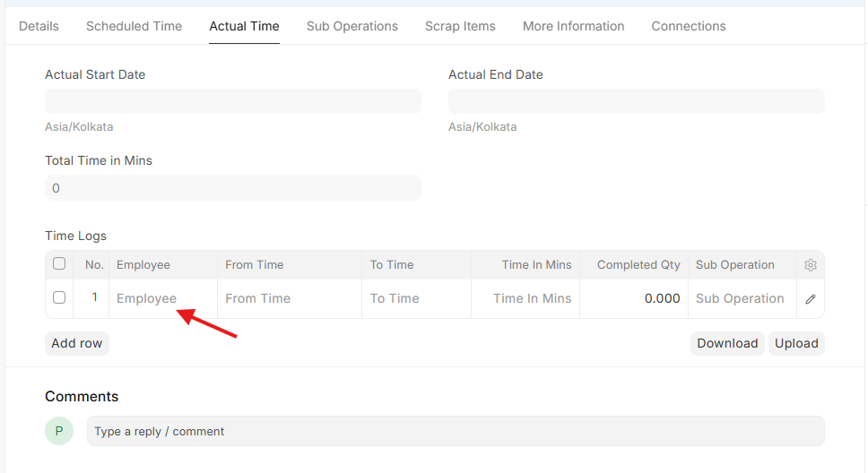Click the Download button
Screen dimensions: 868x473
[x=727, y=343]
